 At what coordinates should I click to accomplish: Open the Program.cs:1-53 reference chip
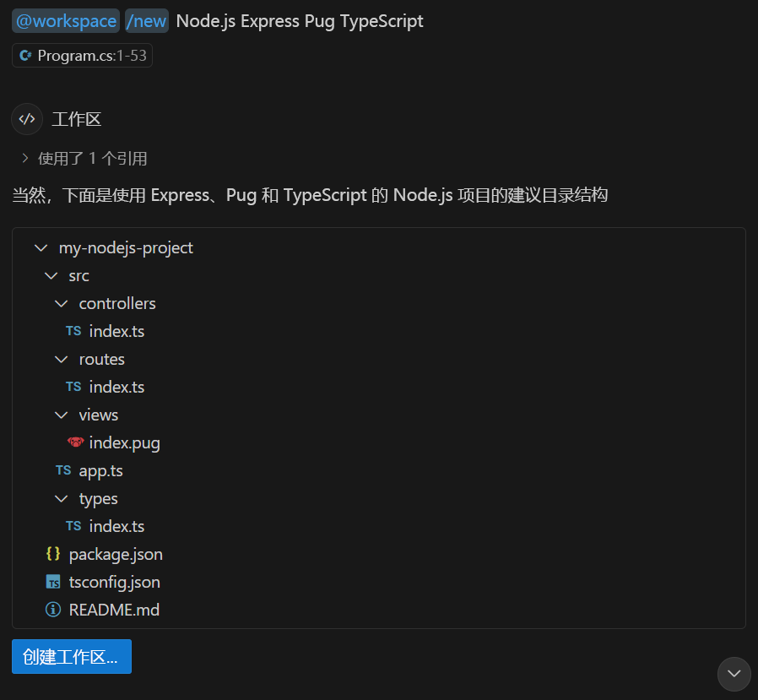tap(82, 56)
